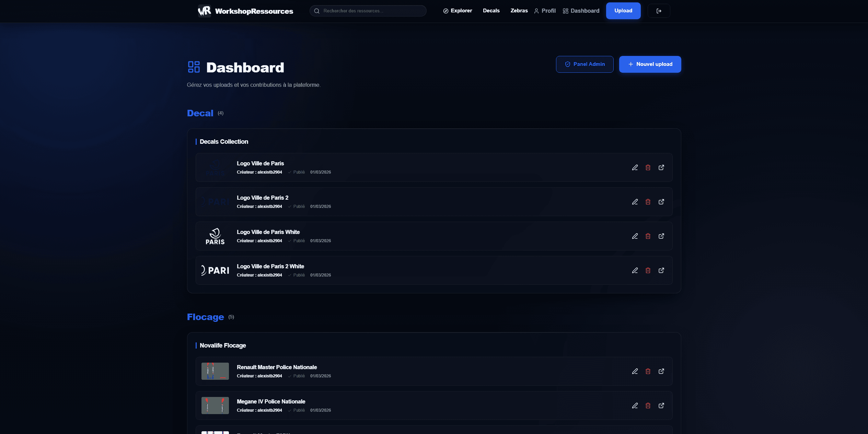Open Logo Ville de Paris in new tab
The height and width of the screenshot is (434, 868).
[x=661, y=167]
